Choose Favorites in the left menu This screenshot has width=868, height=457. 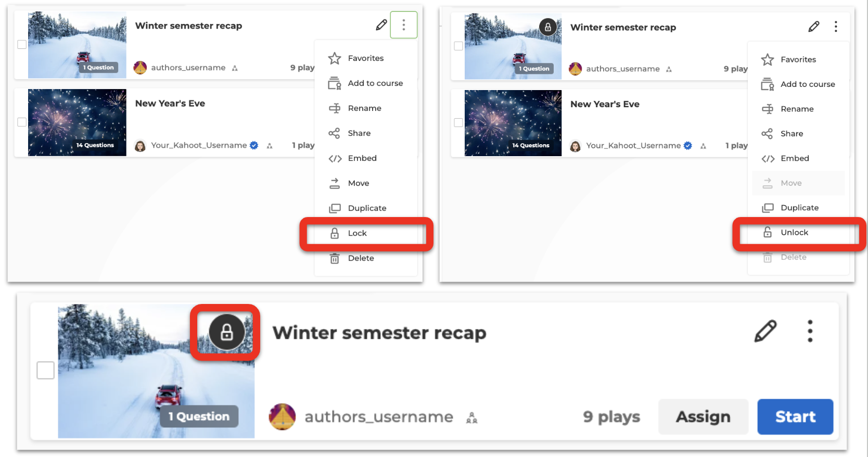tap(365, 58)
